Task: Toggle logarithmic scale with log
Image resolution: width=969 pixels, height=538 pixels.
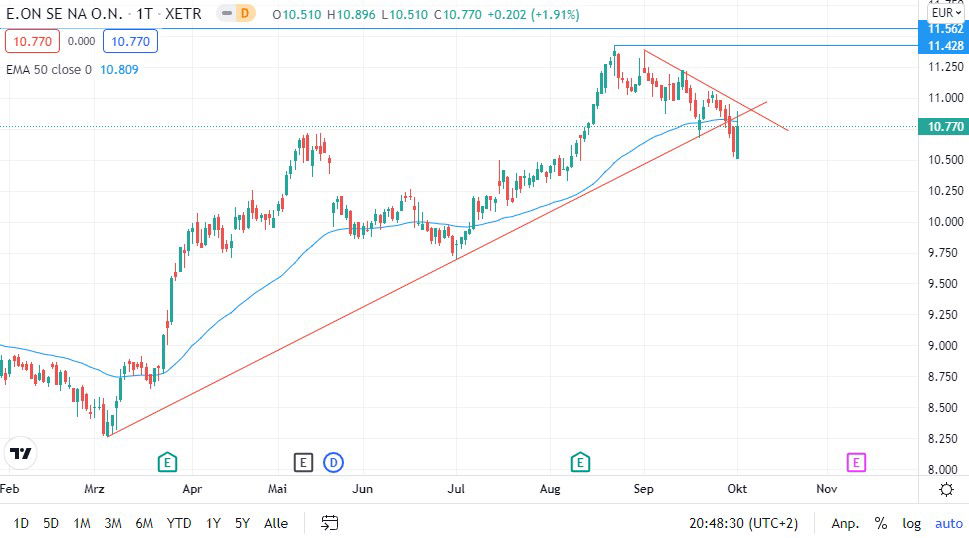Action: pos(911,523)
